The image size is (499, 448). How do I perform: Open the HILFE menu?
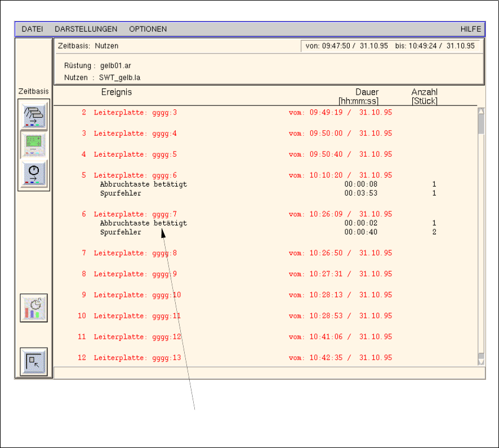click(x=470, y=29)
